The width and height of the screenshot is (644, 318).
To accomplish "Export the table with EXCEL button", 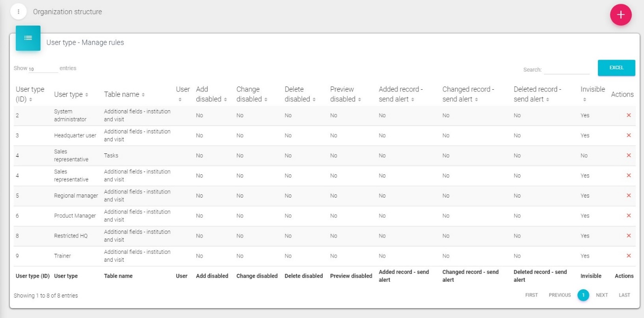I will click(x=616, y=68).
